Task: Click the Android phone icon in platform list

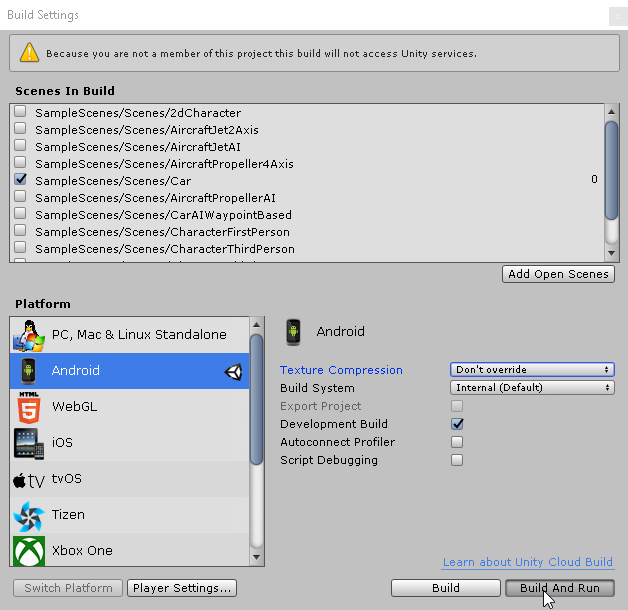Action: pos(28,371)
